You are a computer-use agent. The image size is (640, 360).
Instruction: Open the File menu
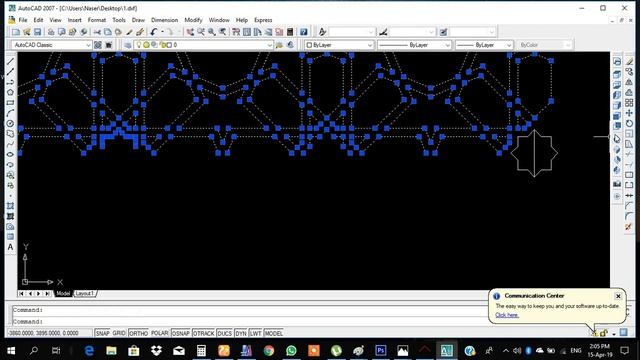[x=23, y=20]
